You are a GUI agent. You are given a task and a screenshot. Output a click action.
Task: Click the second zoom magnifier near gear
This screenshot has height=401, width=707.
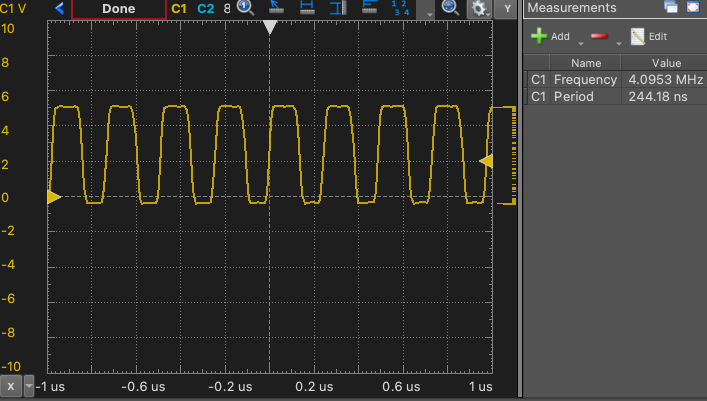[450, 8]
